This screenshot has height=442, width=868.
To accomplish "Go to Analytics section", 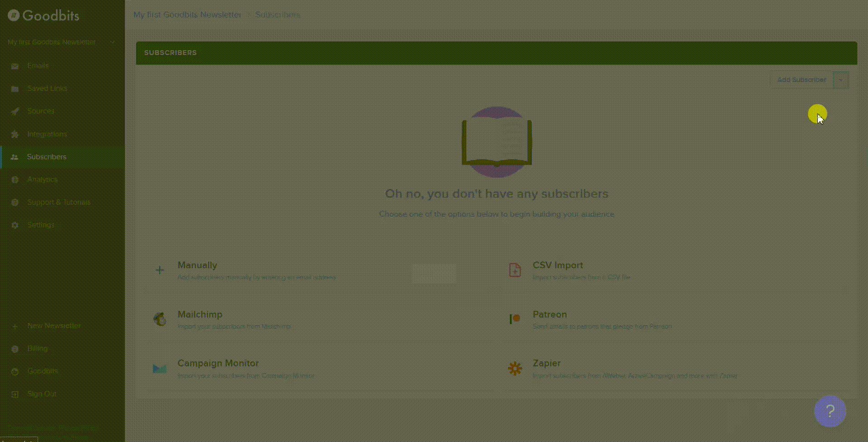I will [42, 179].
